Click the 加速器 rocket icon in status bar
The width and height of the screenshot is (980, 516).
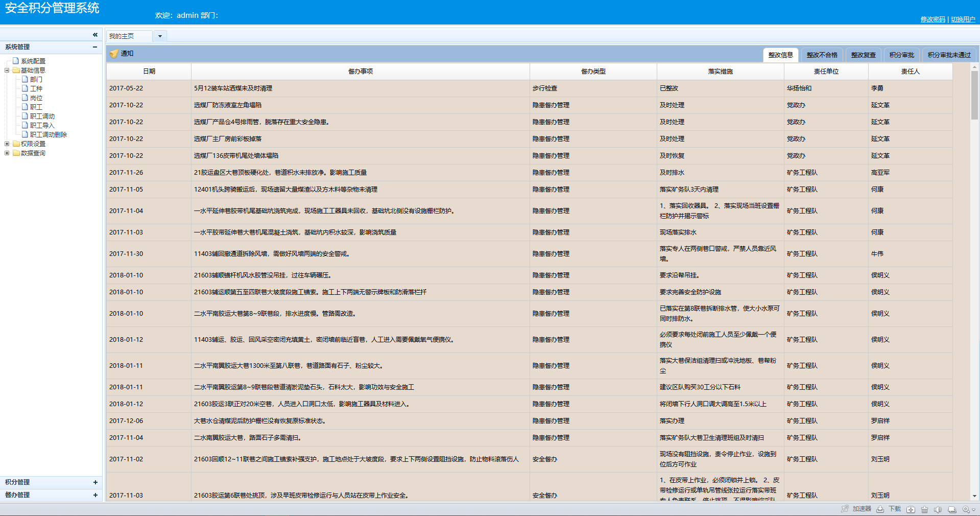pyautogui.click(x=845, y=509)
